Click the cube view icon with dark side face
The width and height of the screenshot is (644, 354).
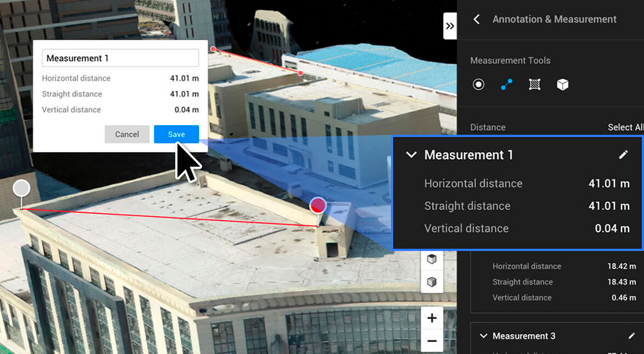point(431,282)
